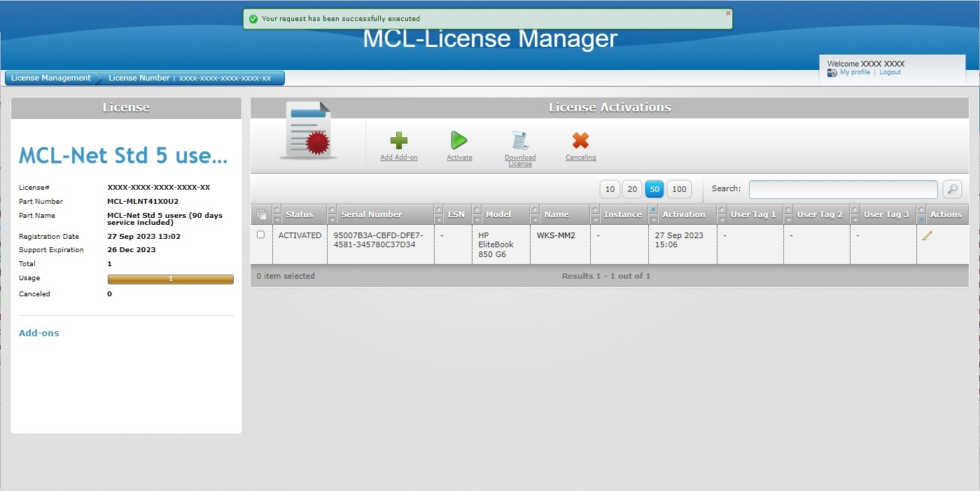Click the support expiration 26 Dec 2023
The height and width of the screenshot is (491, 980).
pos(132,250)
